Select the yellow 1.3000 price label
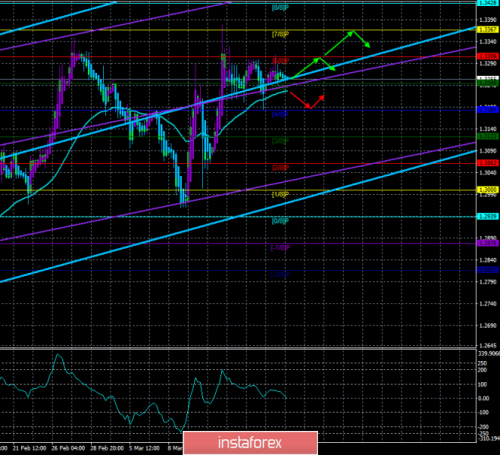This screenshot has width=500, height=455. [x=488, y=190]
